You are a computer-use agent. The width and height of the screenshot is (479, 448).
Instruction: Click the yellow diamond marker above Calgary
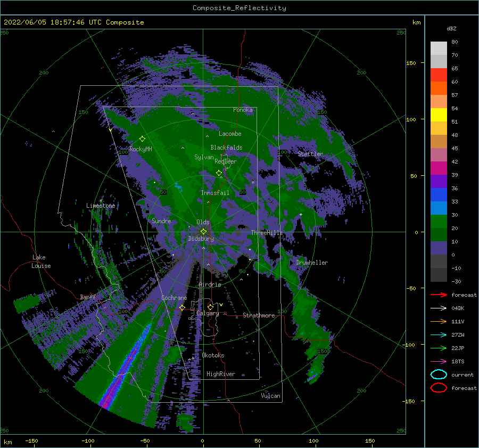[x=210, y=307]
